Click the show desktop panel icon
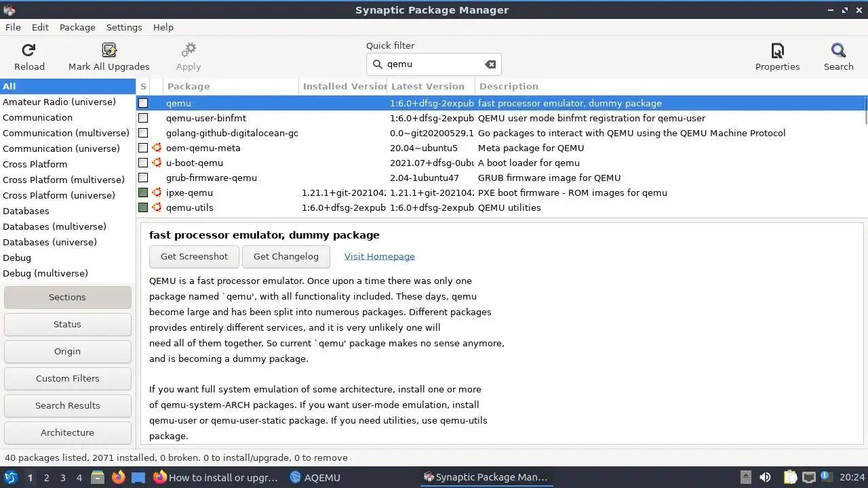Viewport: 868px width, 488px height. pyautogui.click(x=138, y=477)
